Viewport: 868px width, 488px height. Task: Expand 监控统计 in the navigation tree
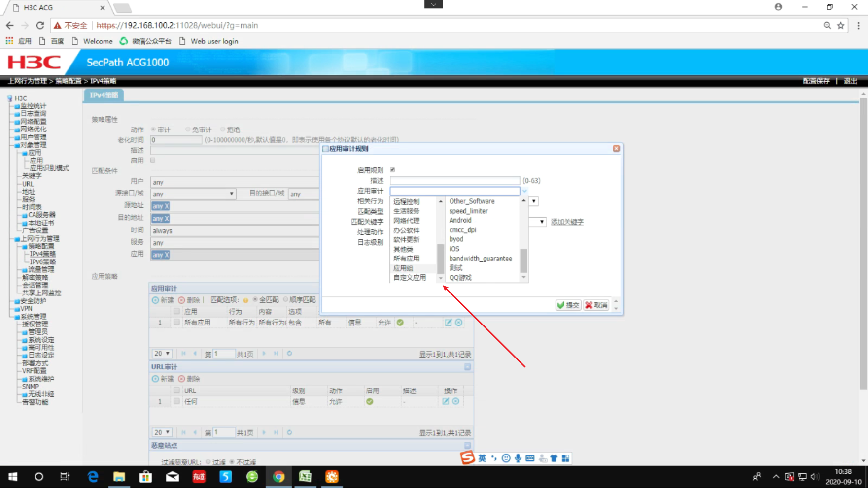[x=33, y=106]
